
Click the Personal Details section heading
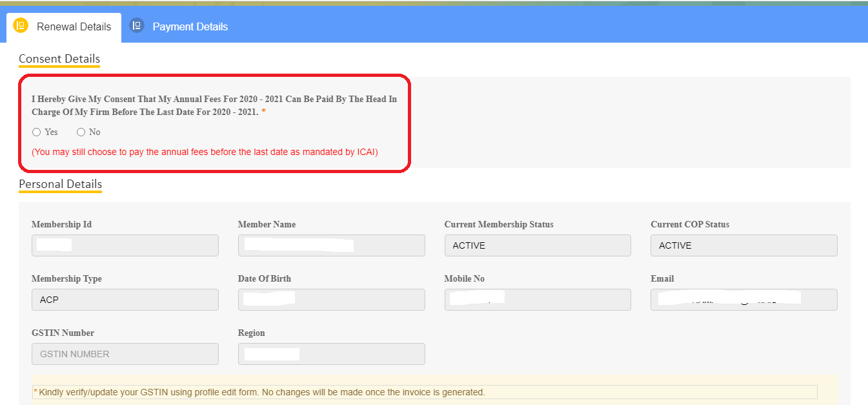pos(60,184)
